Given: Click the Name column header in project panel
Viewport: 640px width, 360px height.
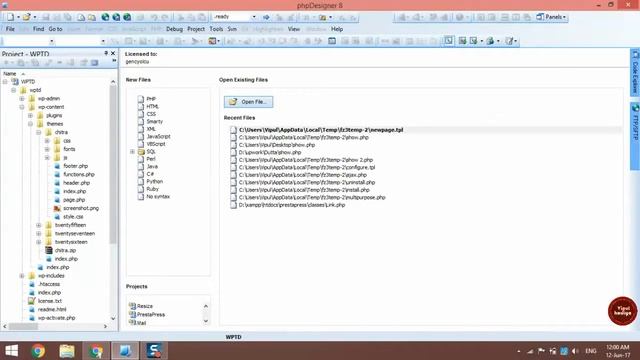Looking at the screenshot, I should (10, 73).
